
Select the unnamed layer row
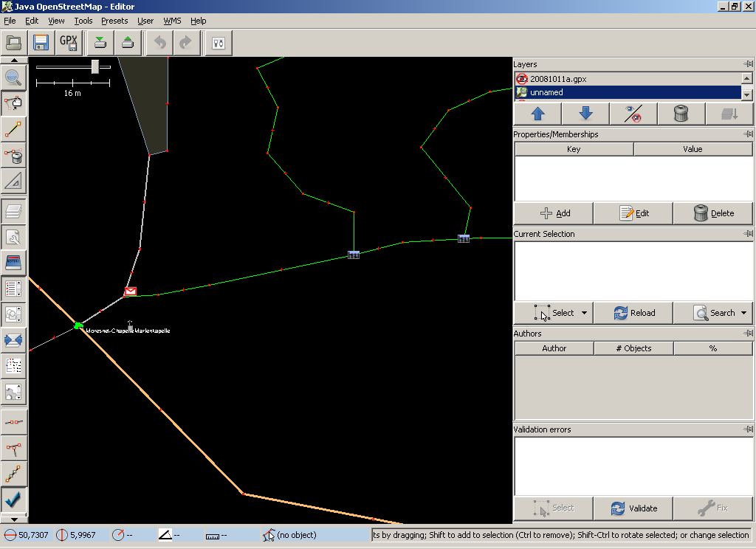click(x=628, y=92)
